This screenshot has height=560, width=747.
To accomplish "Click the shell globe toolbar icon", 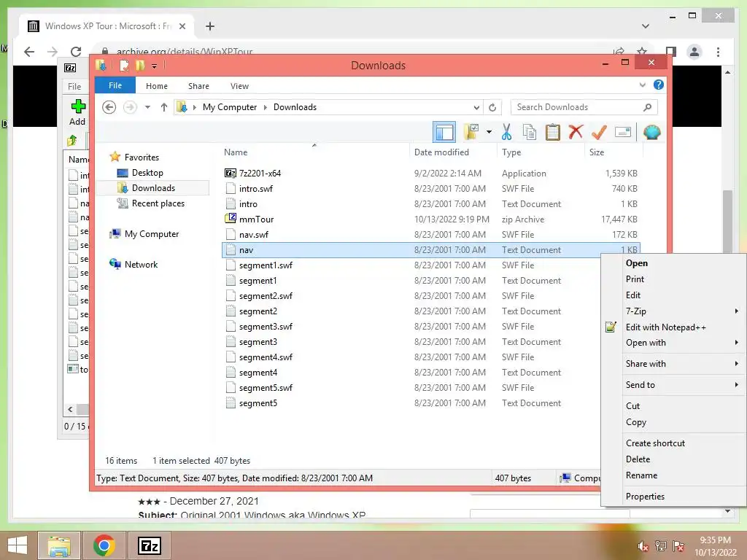I will coord(651,132).
